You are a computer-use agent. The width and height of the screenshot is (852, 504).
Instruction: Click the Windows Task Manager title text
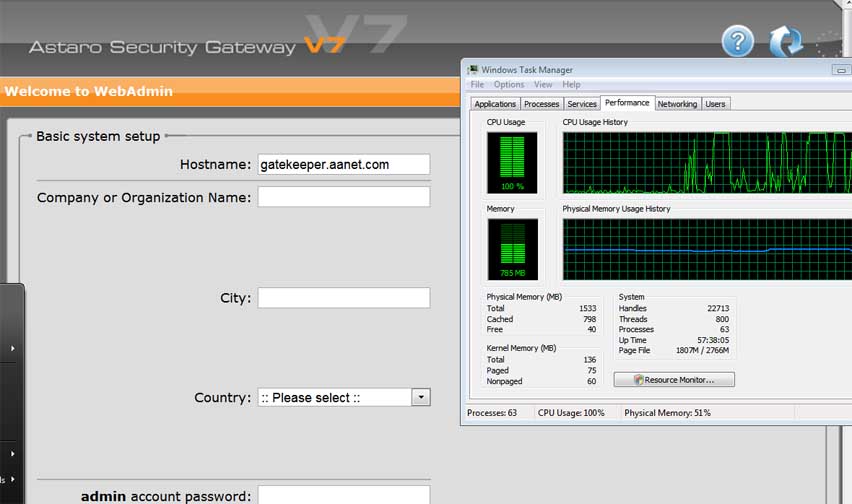(527, 70)
